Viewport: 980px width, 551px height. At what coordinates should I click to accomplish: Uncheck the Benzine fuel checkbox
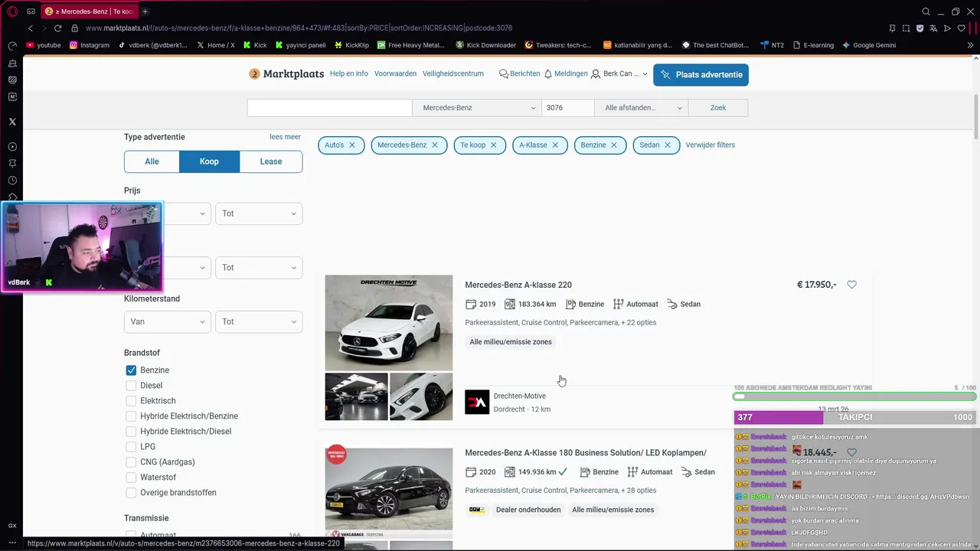(131, 370)
